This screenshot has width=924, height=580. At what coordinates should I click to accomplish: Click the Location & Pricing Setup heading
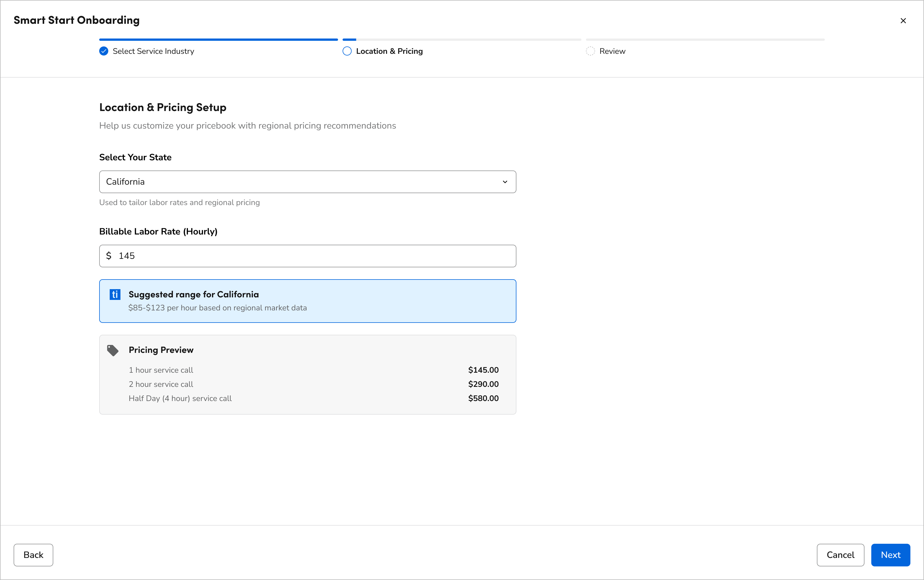[x=163, y=107]
